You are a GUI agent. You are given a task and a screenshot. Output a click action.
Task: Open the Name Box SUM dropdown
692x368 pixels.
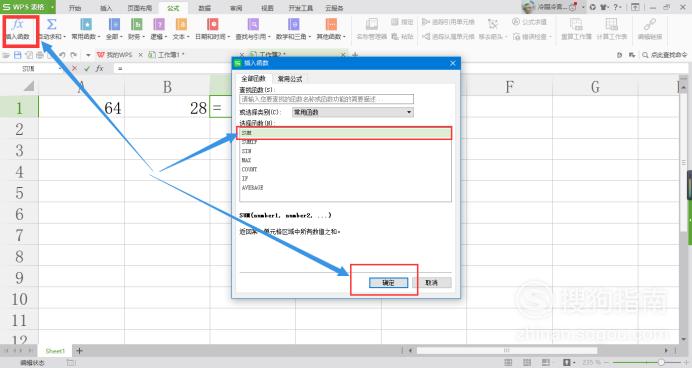pyautogui.click(x=60, y=68)
